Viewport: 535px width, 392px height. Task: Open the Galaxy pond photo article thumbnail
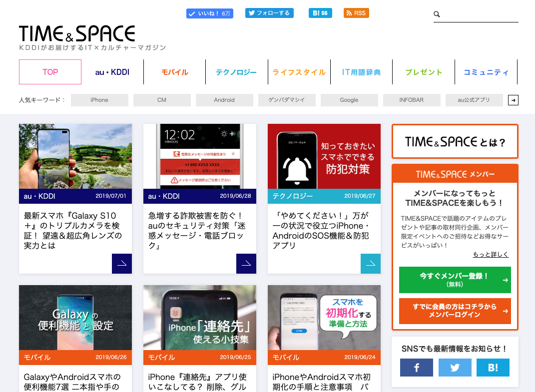point(75,156)
